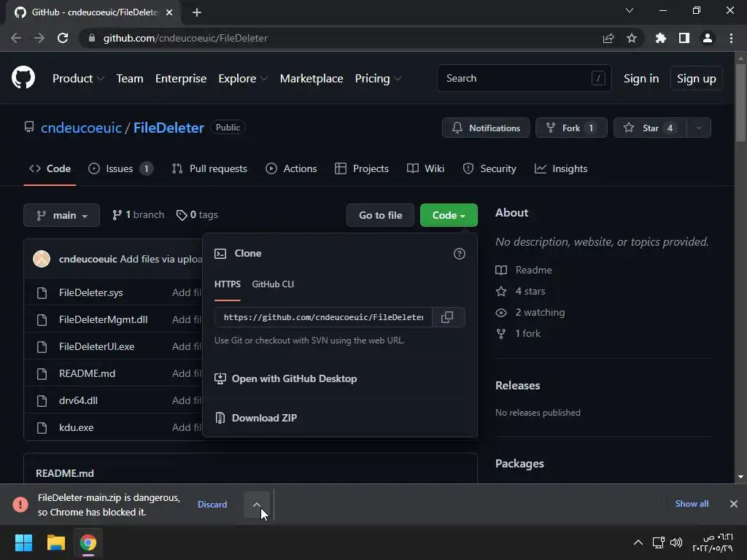
Task: Select the GitHub CLI clone tab
Action: click(x=273, y=284)
